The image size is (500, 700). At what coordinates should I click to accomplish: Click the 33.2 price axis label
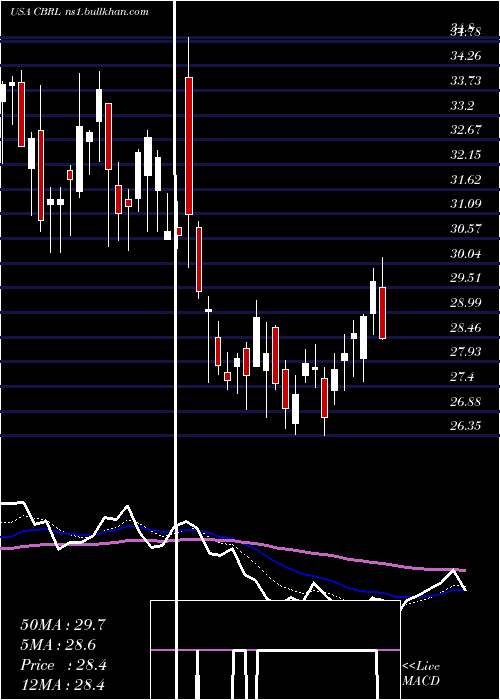[462, 106]
